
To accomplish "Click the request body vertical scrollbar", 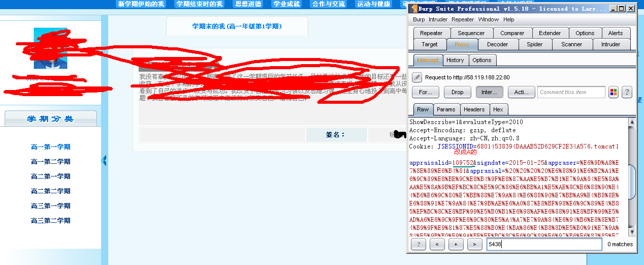I will [632, 177].
